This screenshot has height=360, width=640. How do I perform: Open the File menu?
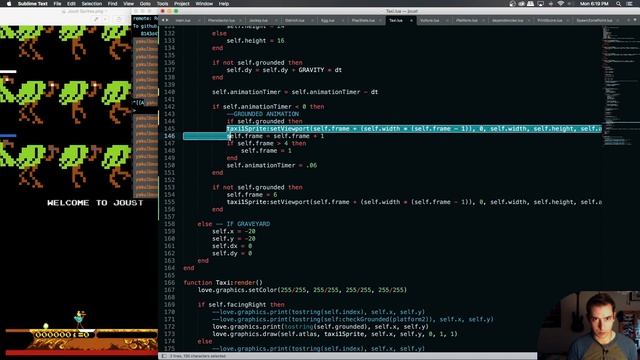click(x=57, y=4)
